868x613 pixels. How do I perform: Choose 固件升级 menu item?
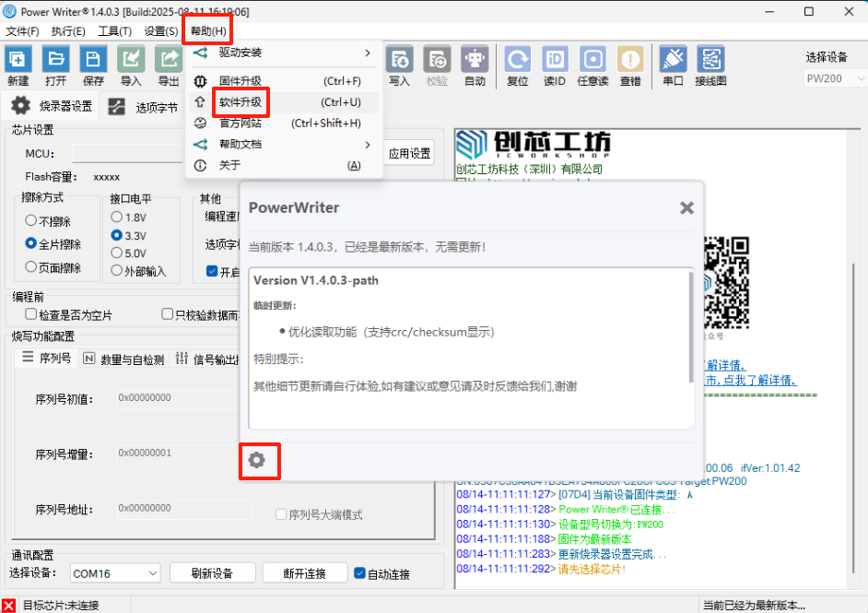pos(284,81)
